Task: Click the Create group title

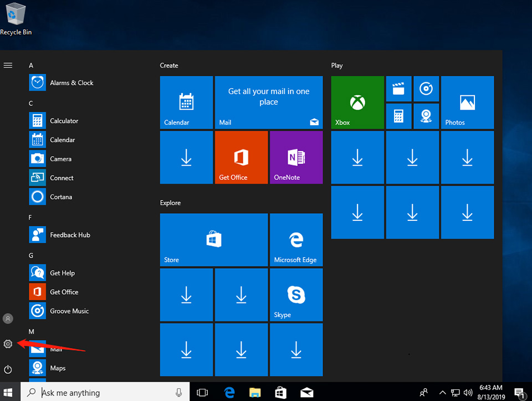Action: point(169,65)
